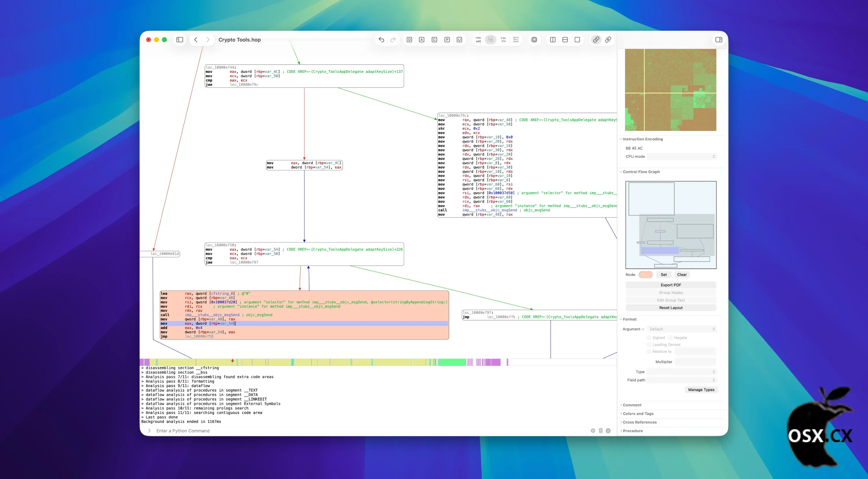Split the view horizontally
The width and height of the screenshot is (868, 479).
tap(565, 40)
